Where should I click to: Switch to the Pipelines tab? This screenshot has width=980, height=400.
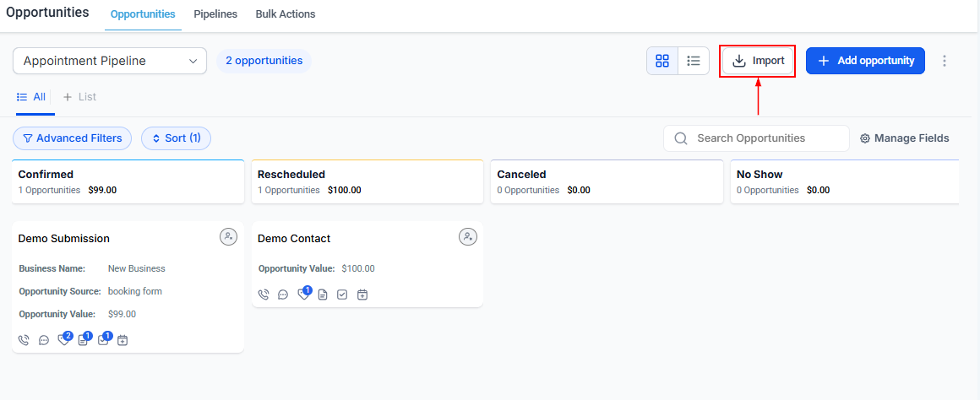point(215,14)
